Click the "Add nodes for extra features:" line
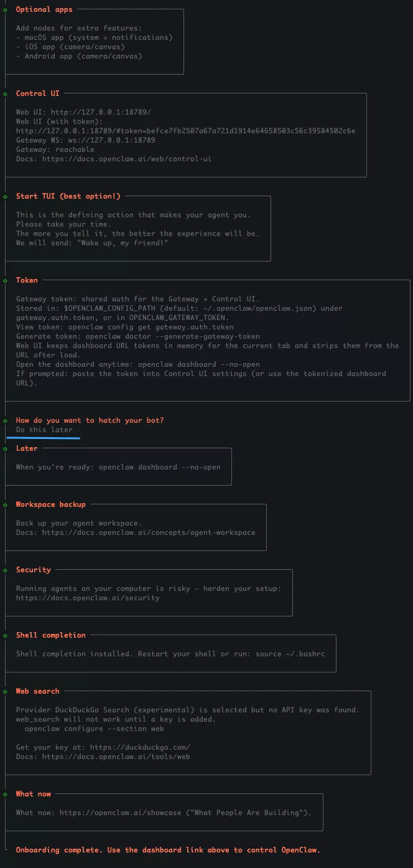 click(x=79, y=28)
